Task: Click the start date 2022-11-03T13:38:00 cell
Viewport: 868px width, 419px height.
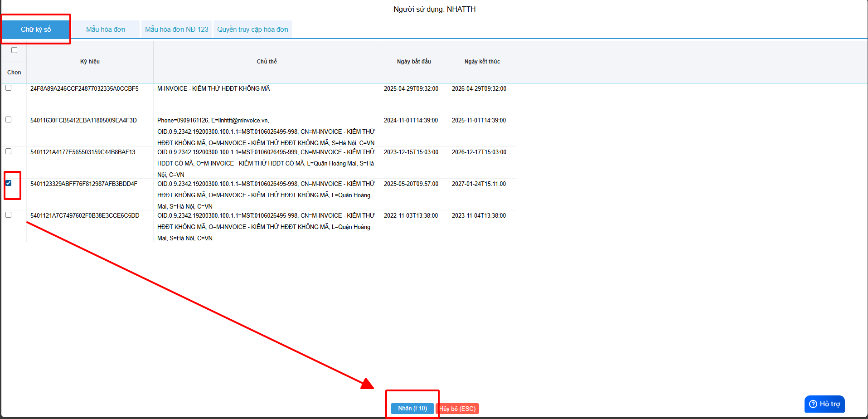Action: pos(411,216)
